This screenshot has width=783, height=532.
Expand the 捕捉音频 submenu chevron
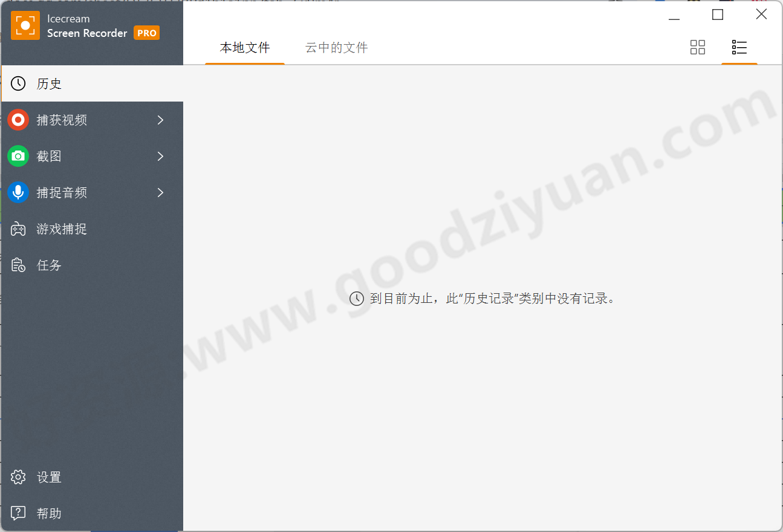pos(160,192)
